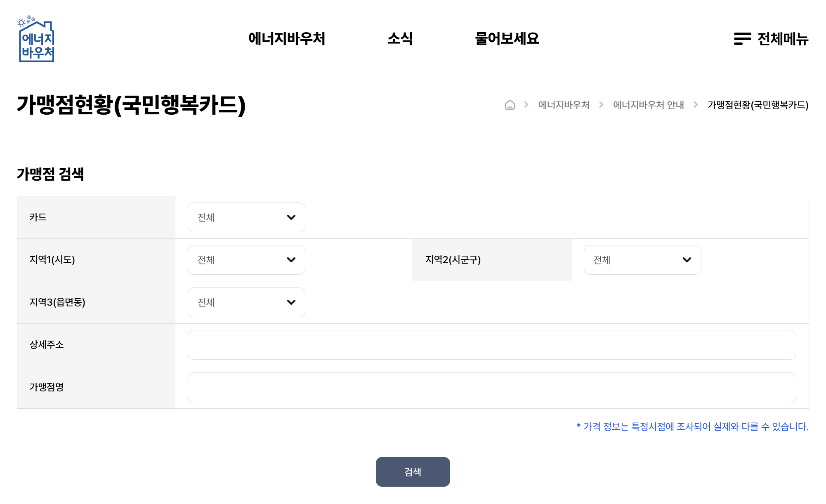Click the chevron on the 지역2 selector
This screenshot has height=504, width=826.
pyautogui.click(x=687, y=260)
